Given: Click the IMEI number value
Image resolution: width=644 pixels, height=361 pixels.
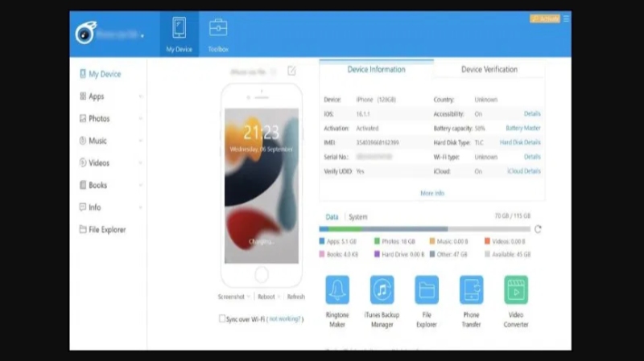Looking at the screenshot, I should point(378,142).
